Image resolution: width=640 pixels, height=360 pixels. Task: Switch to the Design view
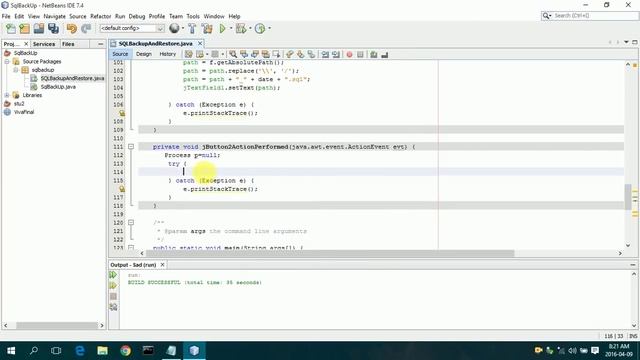[x=144, y=54]
